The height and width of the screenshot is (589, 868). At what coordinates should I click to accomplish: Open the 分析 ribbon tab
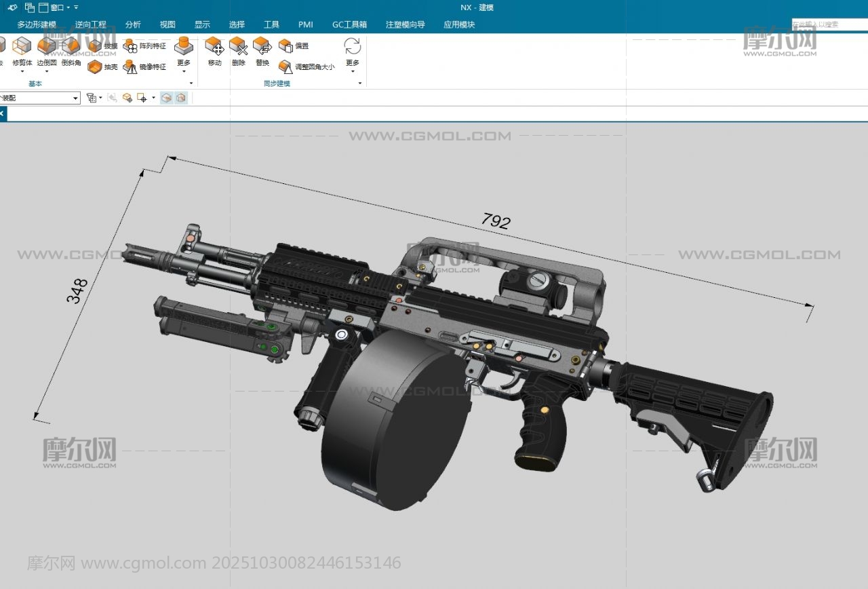pos(133,24)
